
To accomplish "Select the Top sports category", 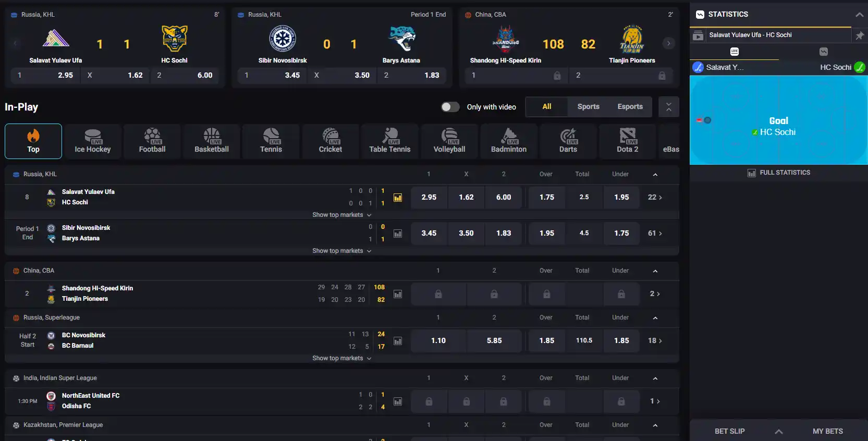I will tap(33, 141).
